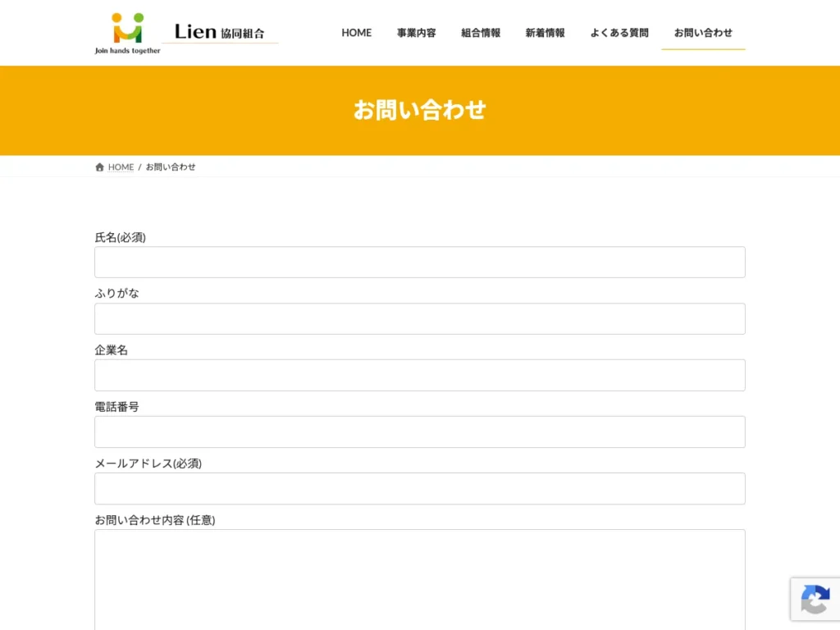Viewport: 840px width, 630px height.
Task: Click the Lien 協同組合 site title
Action: tap(220, 32)
